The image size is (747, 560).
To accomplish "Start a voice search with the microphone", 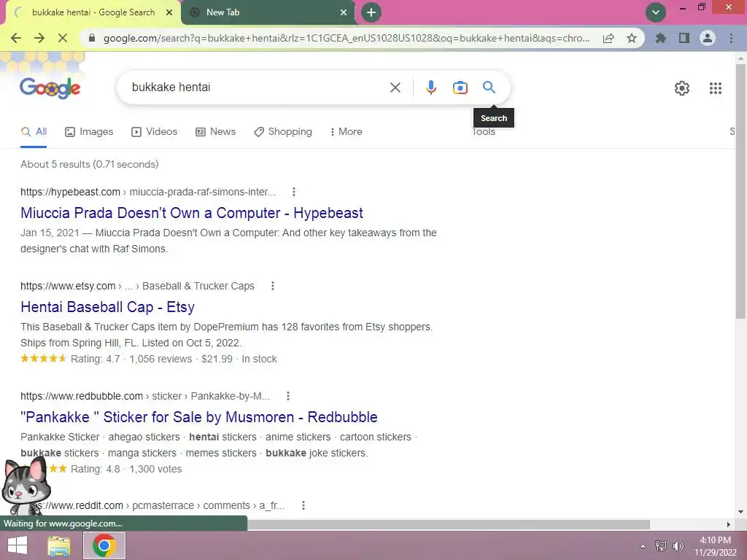I will click(x=430, y=87).
